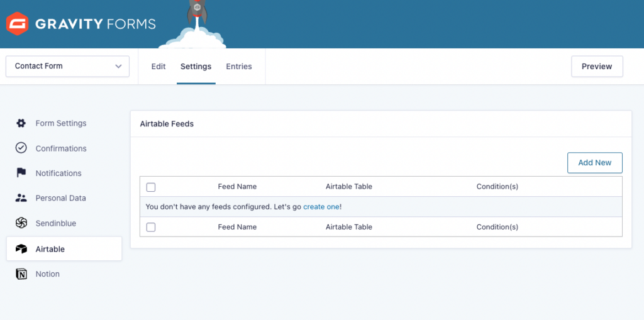This screenshot has height=320, width=644.
Task: Click the Notifications flag icon
Action: click(x=21, y=173)
